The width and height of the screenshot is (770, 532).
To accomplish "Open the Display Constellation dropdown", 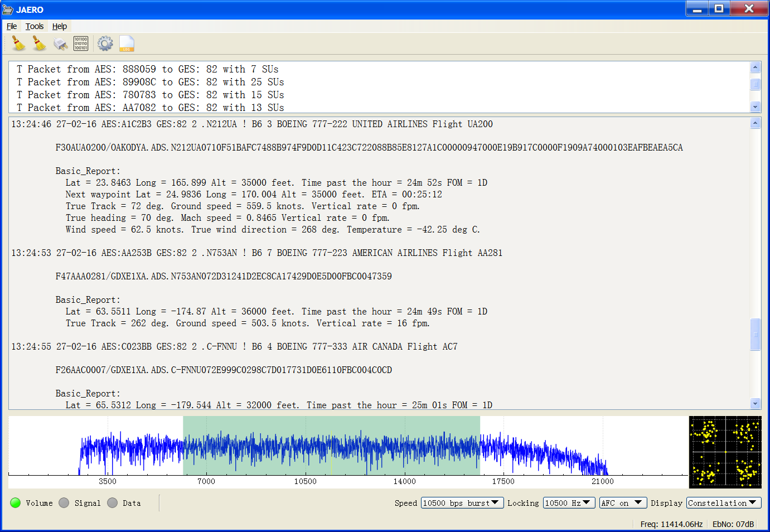I will point(724,503).
